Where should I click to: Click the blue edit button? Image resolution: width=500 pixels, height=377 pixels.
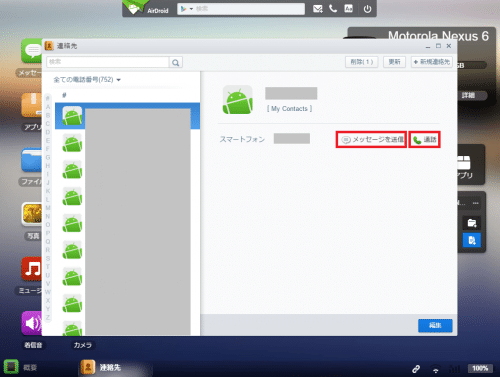pos(435,325)
